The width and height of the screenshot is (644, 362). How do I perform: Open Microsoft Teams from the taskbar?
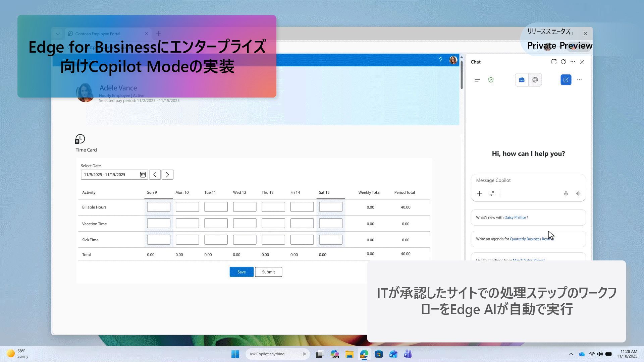408,354
